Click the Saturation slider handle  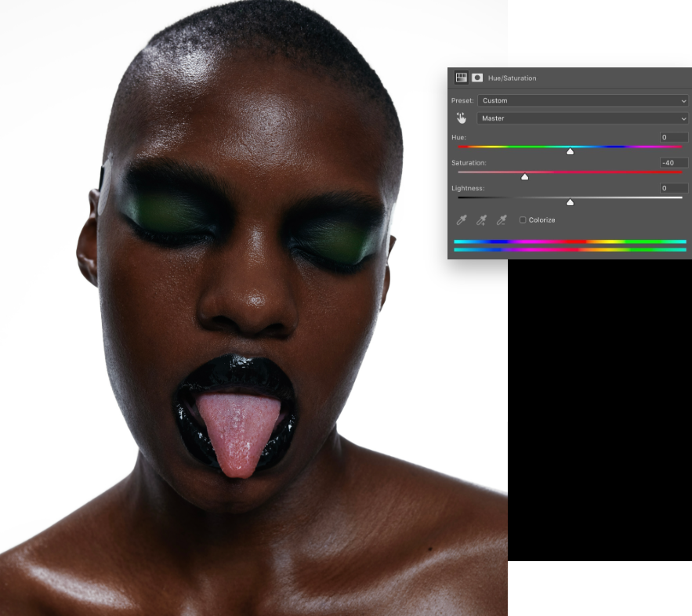click(525, 177)
